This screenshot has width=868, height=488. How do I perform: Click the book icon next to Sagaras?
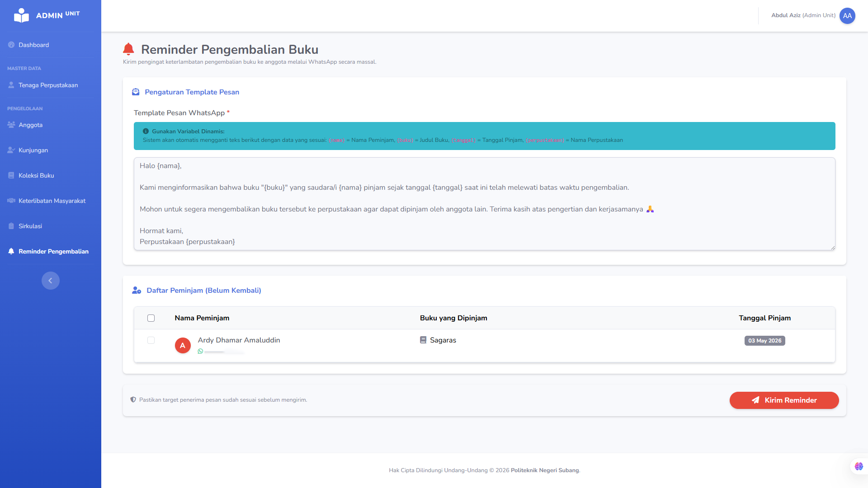pos(423,340)
